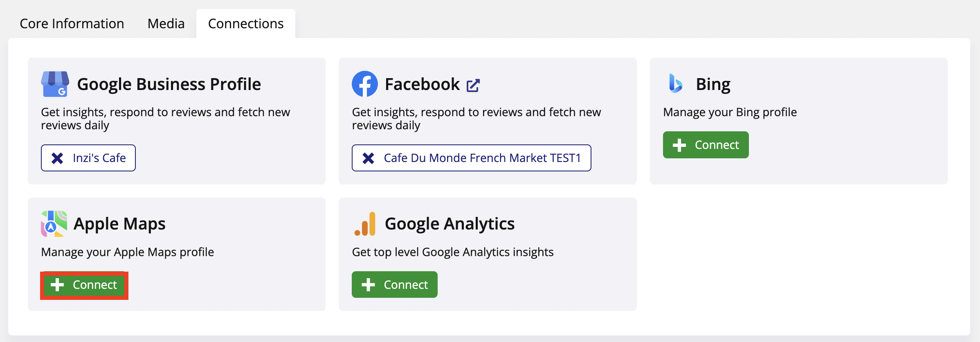The height and width of the screenshot is (342, 980).
Task: Open Facebook external link icon
Action: click(473, 85)
